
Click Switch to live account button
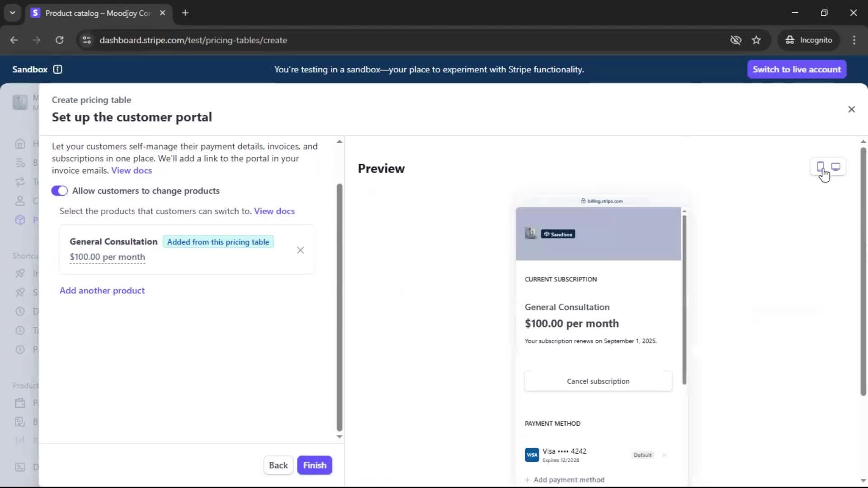[x=796, y=69]
